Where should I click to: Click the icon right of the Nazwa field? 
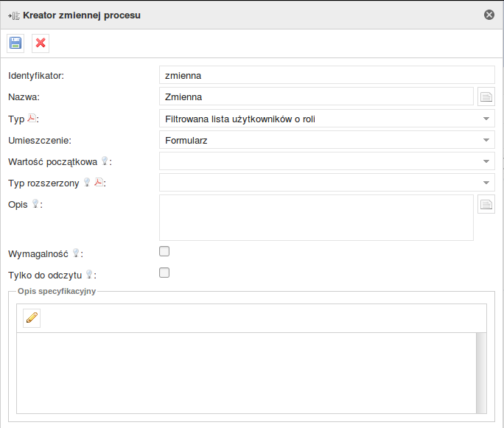tap(486, 97)
